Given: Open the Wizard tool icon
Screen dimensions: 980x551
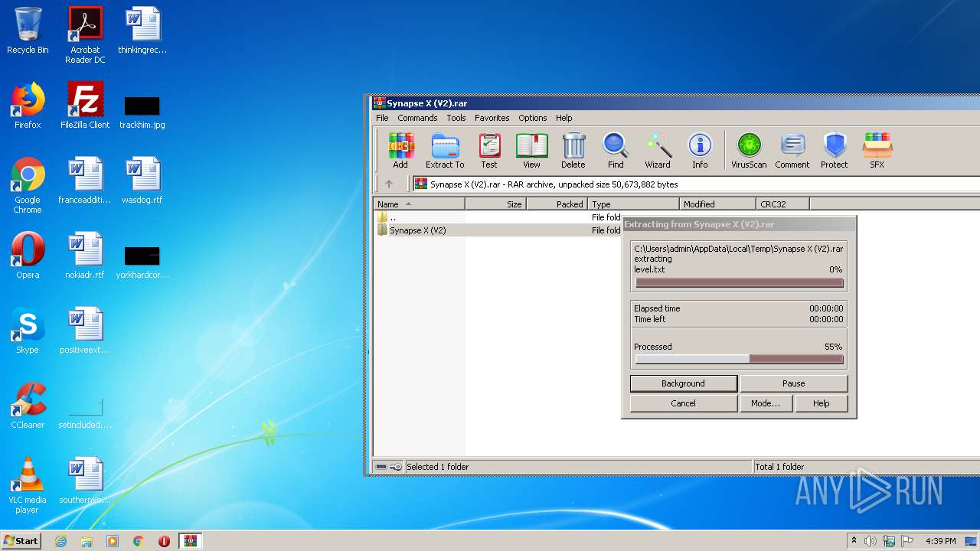Looking at the screenshot, I should pyautogui.click(x=657, y=150).
